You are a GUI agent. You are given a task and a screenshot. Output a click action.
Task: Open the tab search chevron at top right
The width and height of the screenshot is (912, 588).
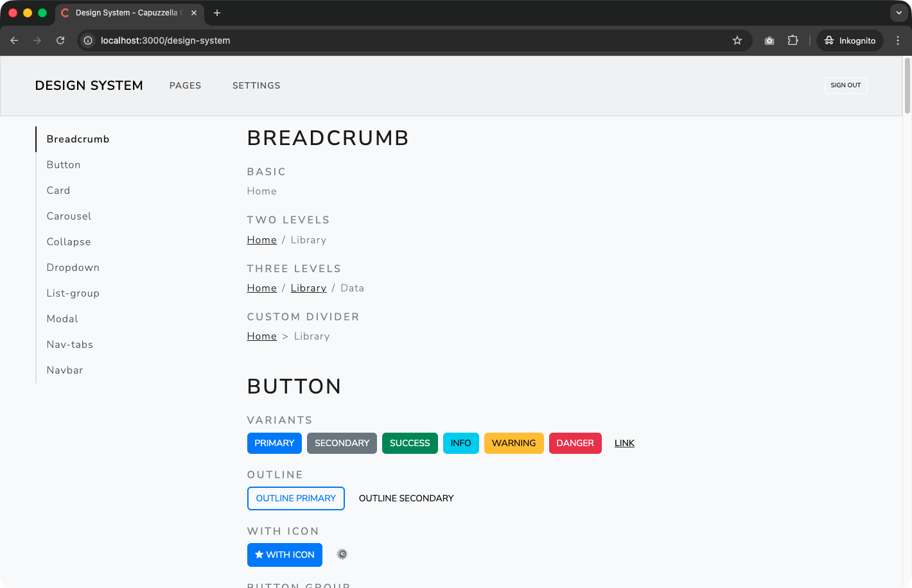tap(898, 13)
